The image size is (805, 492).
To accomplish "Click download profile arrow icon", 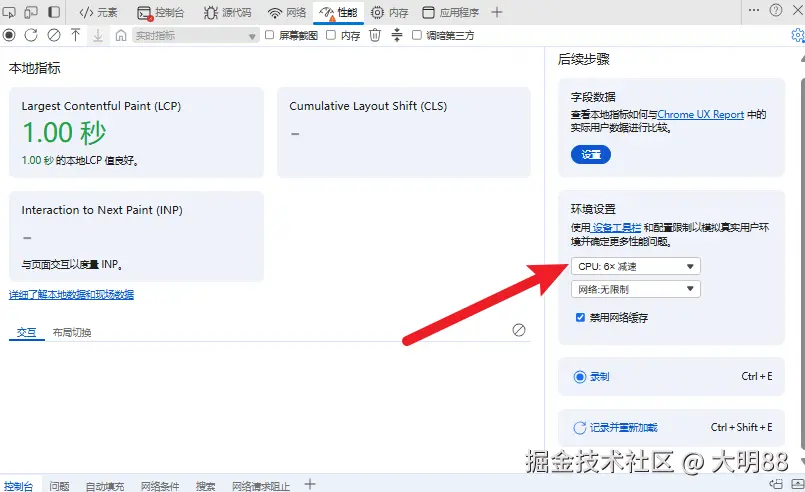I will point(98,35).
